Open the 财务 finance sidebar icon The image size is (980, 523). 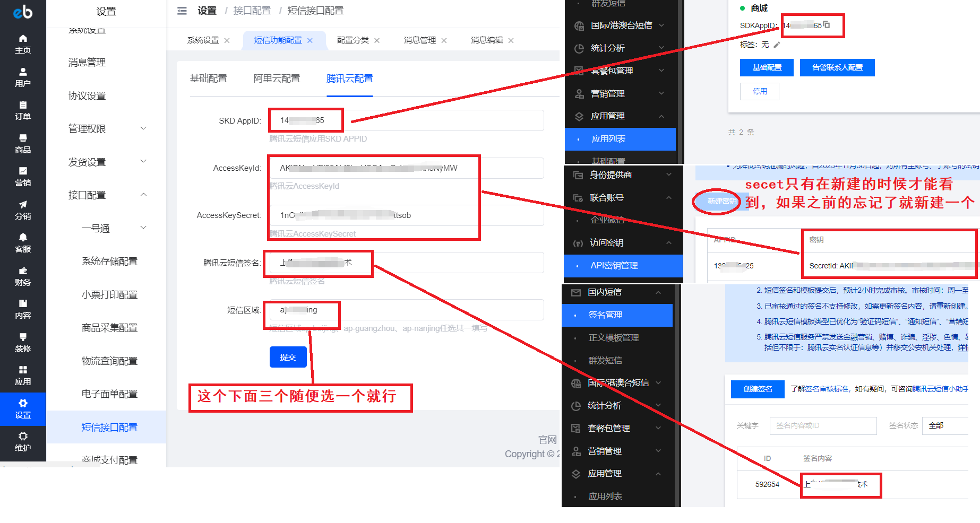(23, 276)
